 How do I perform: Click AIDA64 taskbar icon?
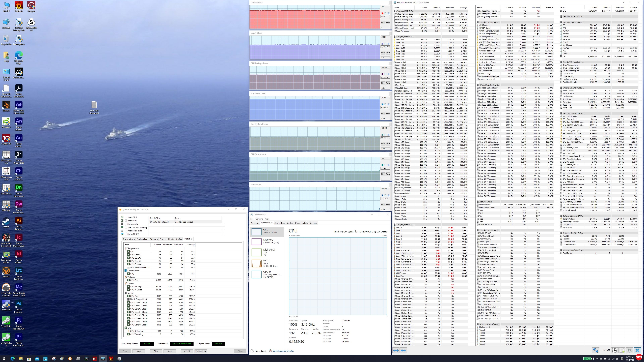(94, 358)
